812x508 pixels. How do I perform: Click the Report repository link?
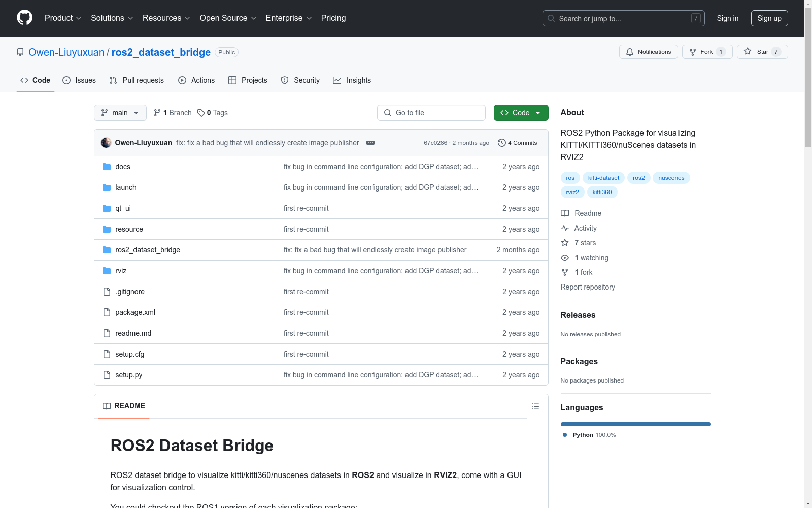tap(588, 287)
